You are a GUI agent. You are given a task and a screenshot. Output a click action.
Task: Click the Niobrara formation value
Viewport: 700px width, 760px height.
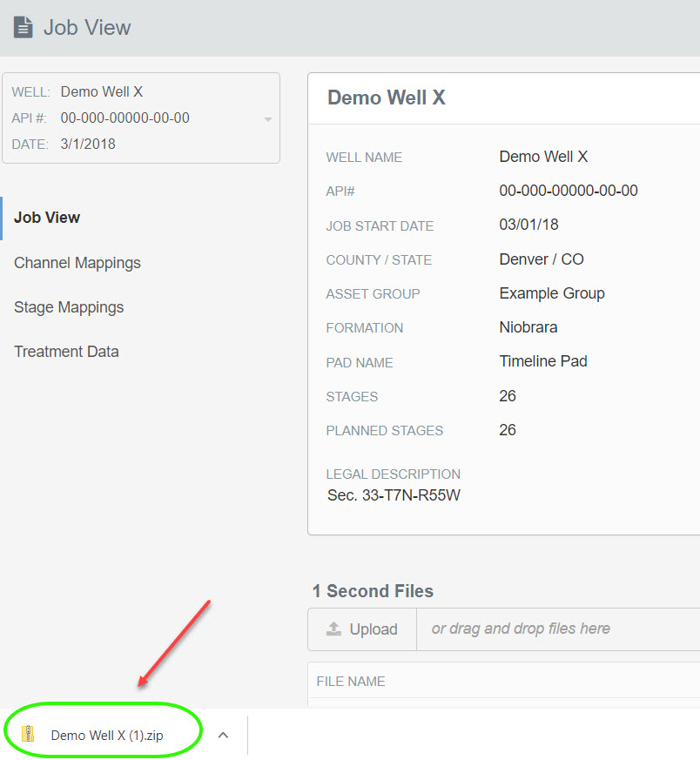(528, 327)
